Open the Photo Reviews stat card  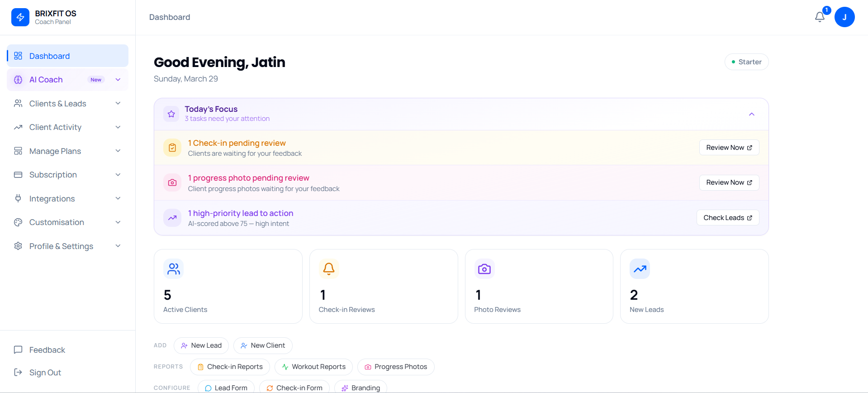(x=539, y=286)
